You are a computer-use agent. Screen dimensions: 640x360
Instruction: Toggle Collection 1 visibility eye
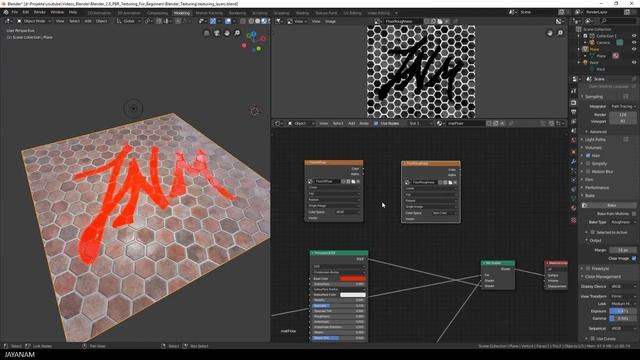point(634,36)
